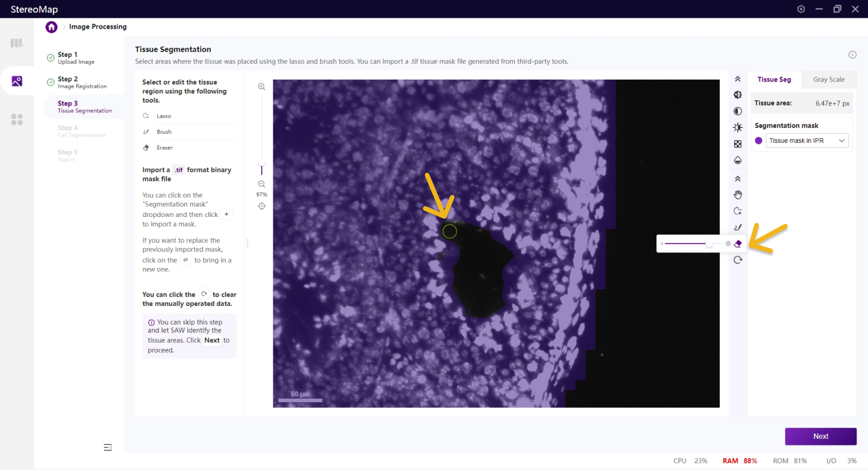Collapse the double-chevron at the toolbar top
The height and width of the screenshot is (470, 868).
[x=738, y=79]
